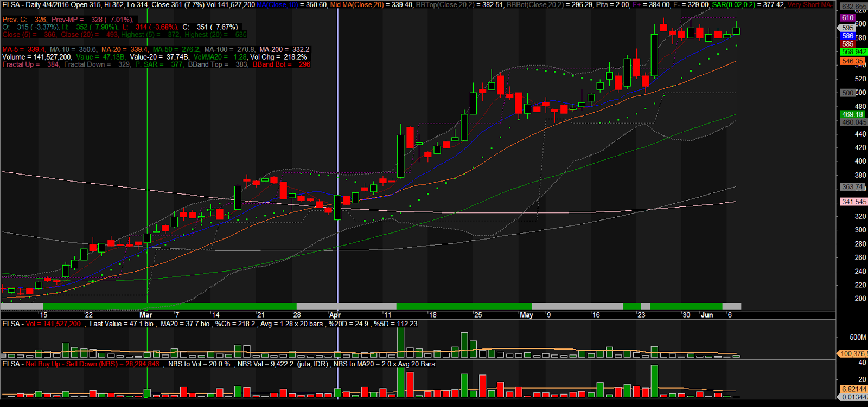
Task: Click the 'MA-10 = 350.6' text
Action: pyautogui.click(x=73, y=49)
